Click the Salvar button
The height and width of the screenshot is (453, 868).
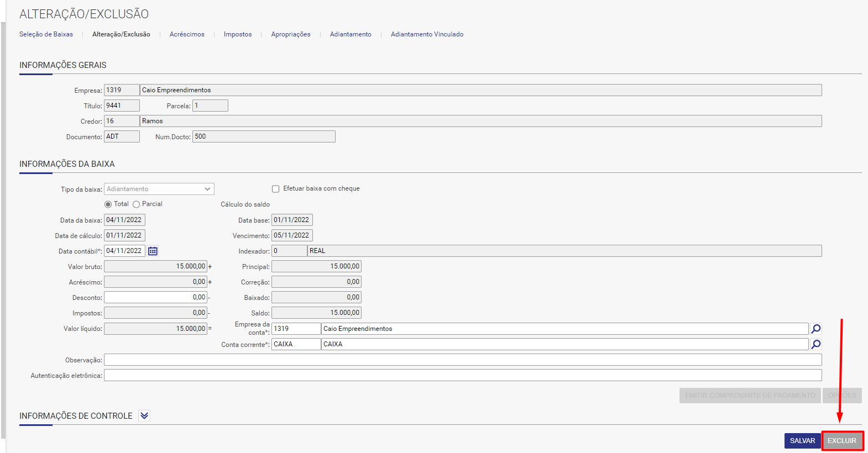(x=802, y=441)
